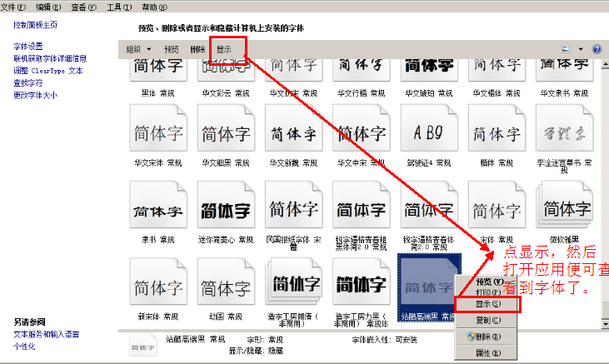Click the 显示 toolbar button
The image size is (609, 364).
click(x=224, y=49)
